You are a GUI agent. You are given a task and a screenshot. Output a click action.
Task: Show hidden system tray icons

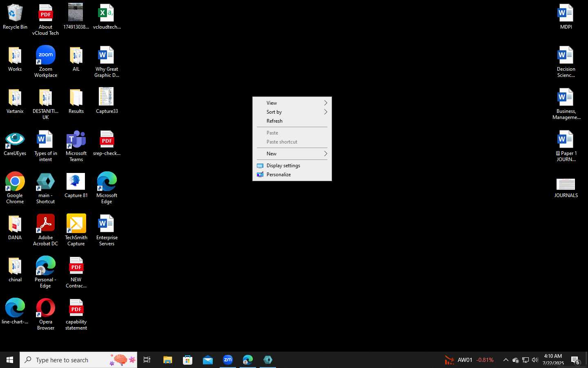(x=506, y=360)
